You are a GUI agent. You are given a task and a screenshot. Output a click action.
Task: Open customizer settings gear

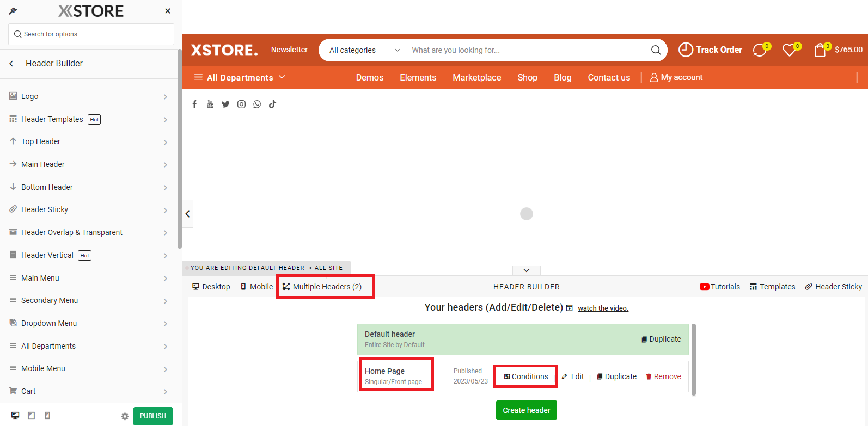pyautogui.click(x=125, y=416)
